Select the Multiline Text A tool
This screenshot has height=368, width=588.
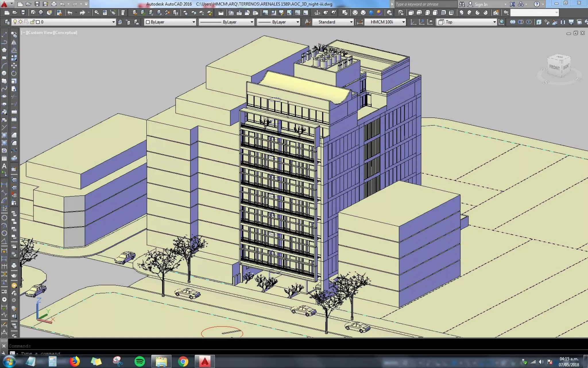(4, 166)
